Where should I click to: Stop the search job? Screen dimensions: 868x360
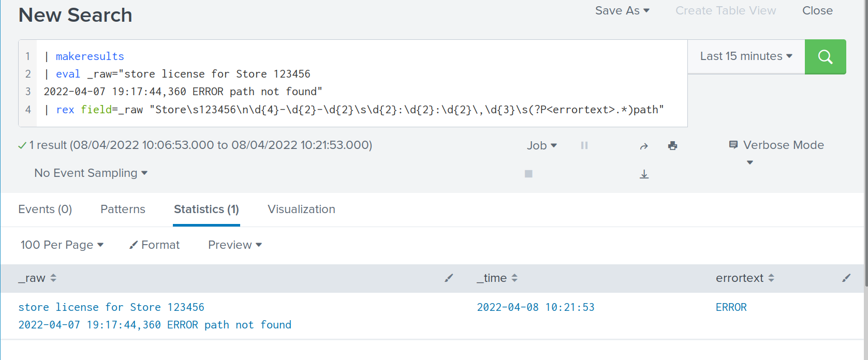(x=528, y=174)
